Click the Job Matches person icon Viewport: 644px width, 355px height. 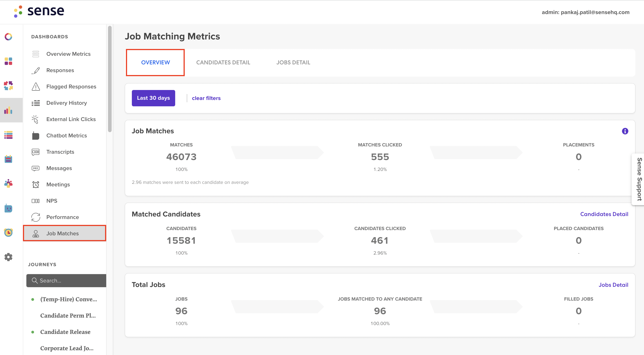35,233
